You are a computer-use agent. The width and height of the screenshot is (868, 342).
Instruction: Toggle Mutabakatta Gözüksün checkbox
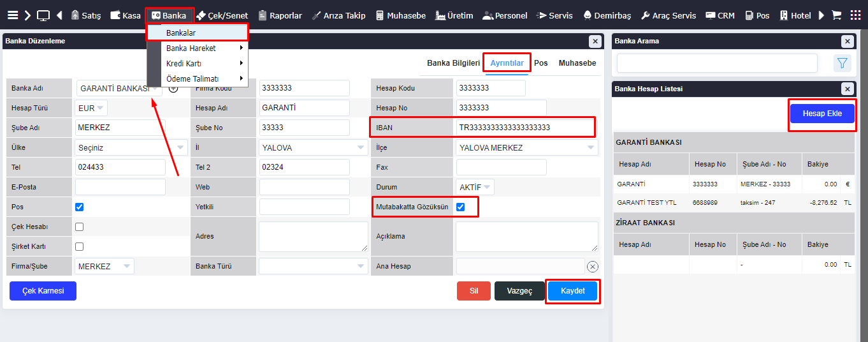pyautogui.click(x=460, y=207)
